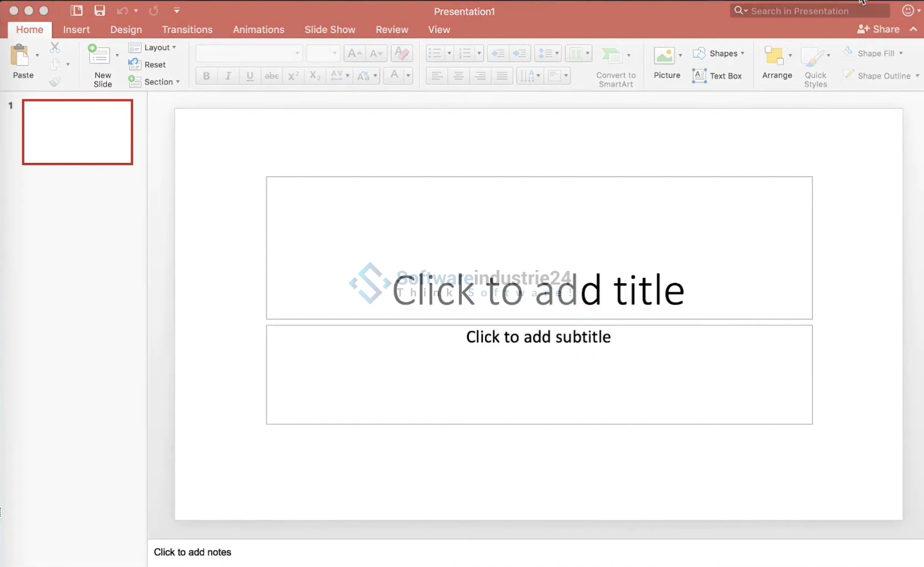The height and width of the screenshot is (567, 924).
Task: Switch to the Insert tab
Action: (76, 30)
